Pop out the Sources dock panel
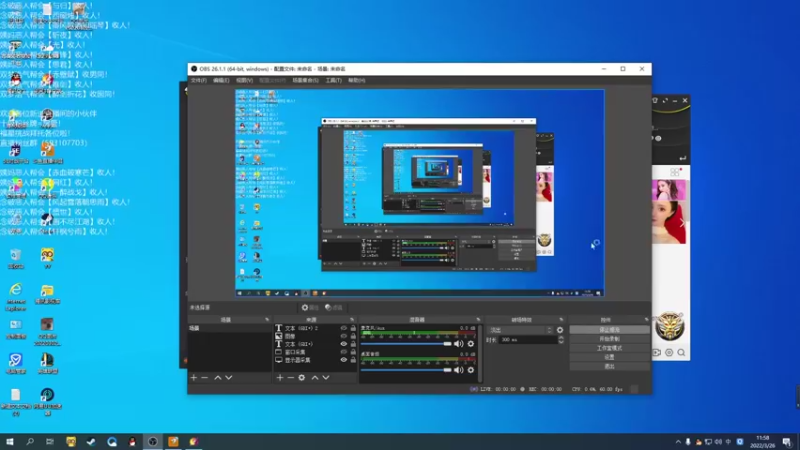Screen dimensions: 800x450 352,320
